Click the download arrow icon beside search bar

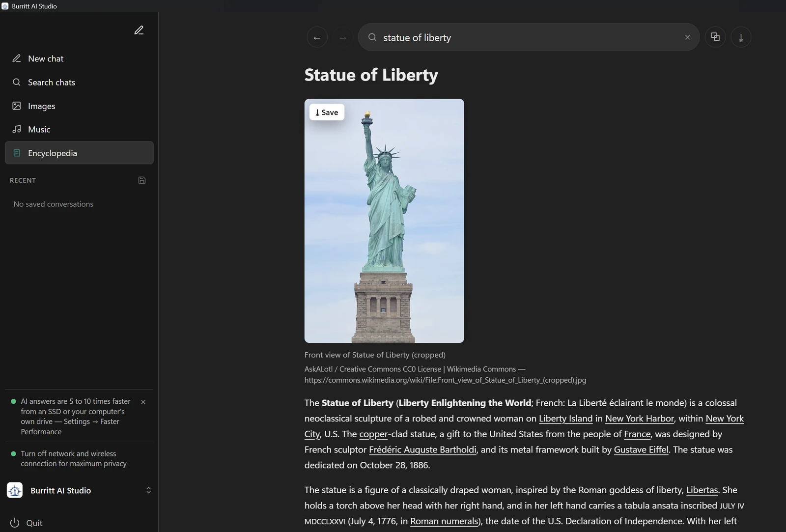point(741,37)
